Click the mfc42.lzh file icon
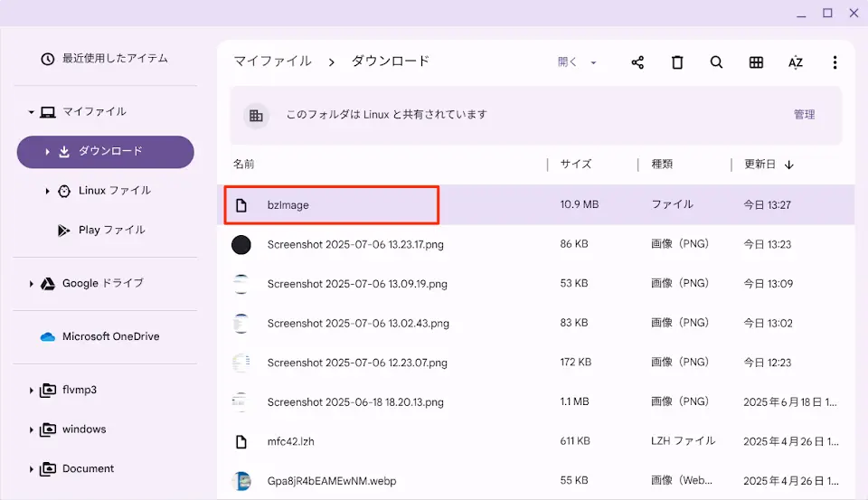 [241, 442]
